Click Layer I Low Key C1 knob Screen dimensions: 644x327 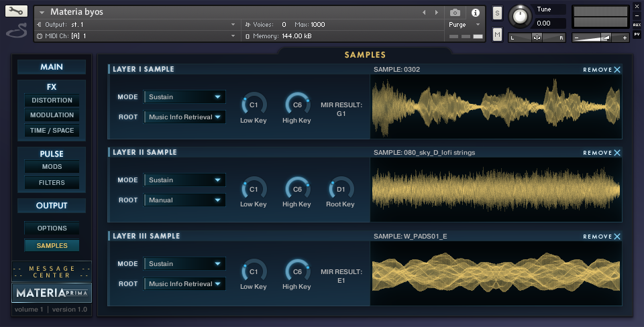coord(254,105)
